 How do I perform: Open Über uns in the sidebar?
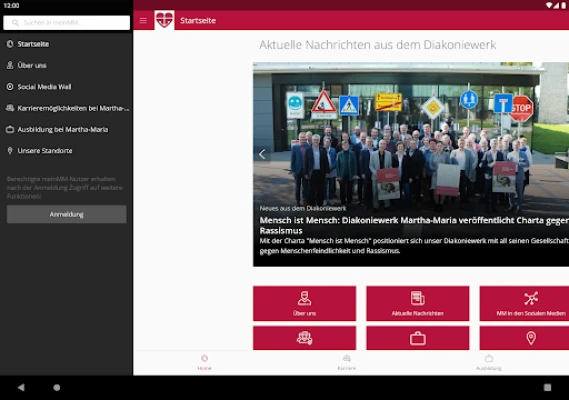[66, 65]
